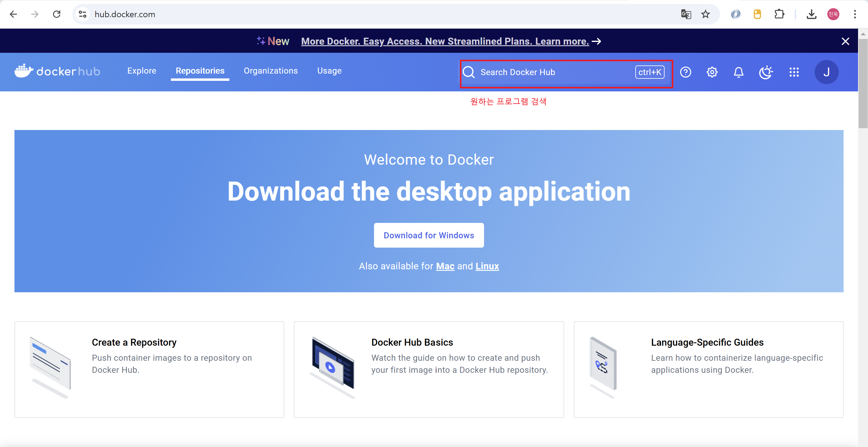Open the browser extensions puzzle icon
Image resolution: width=868 pixels, height=447 pixels.
click(x=779, y=14)
